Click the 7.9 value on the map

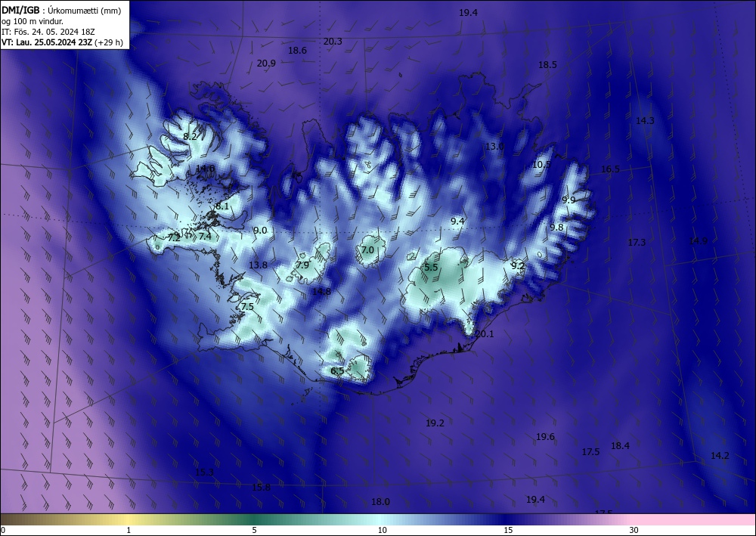[x=303, y=265]
